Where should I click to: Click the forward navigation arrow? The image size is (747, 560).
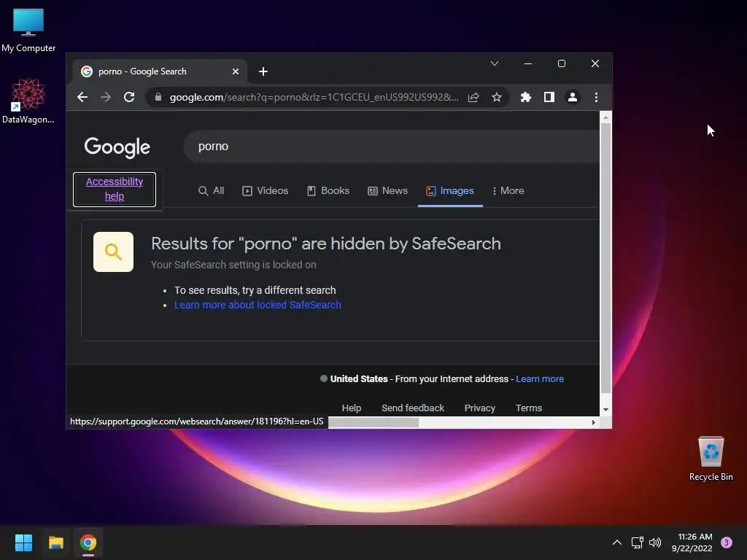tap(106, 97)
